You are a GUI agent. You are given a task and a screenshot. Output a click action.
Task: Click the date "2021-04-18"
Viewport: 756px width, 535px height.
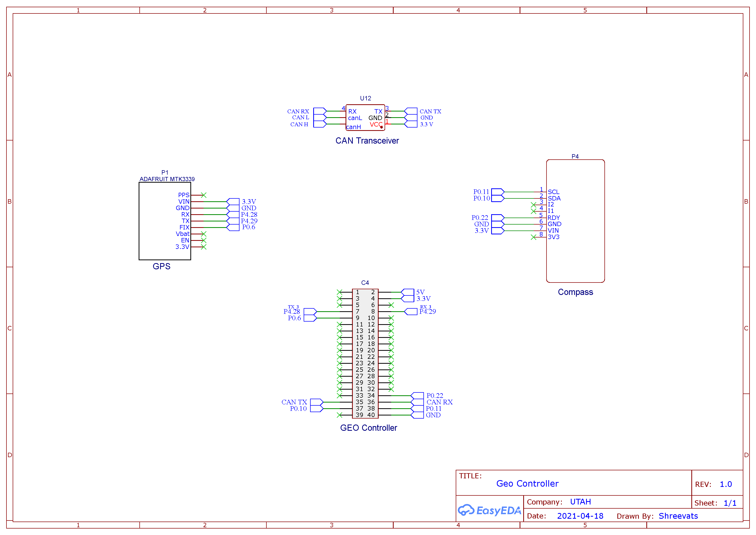pos(580,516)
